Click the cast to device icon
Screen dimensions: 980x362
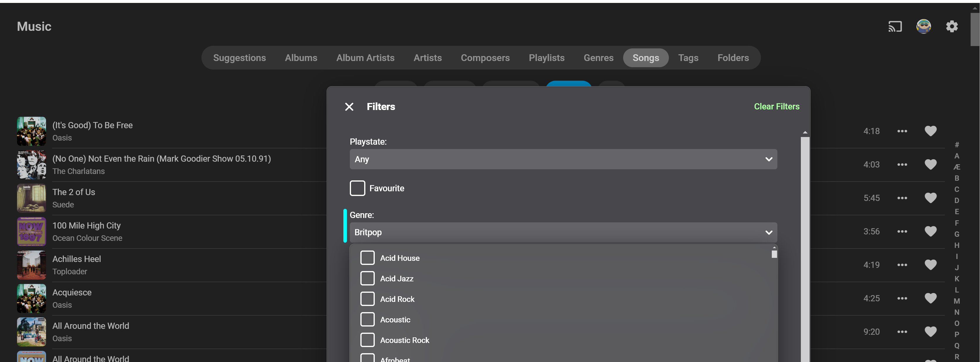pos(895,27)
